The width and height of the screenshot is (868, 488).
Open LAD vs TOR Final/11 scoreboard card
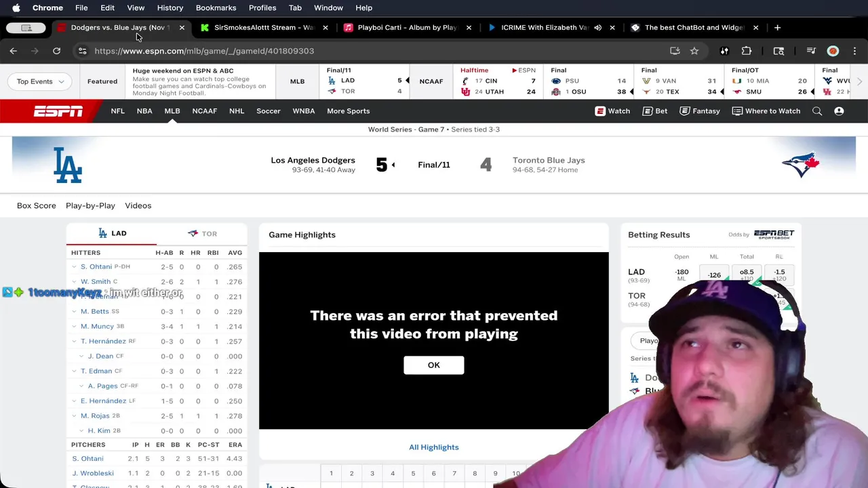click(365, 81)
